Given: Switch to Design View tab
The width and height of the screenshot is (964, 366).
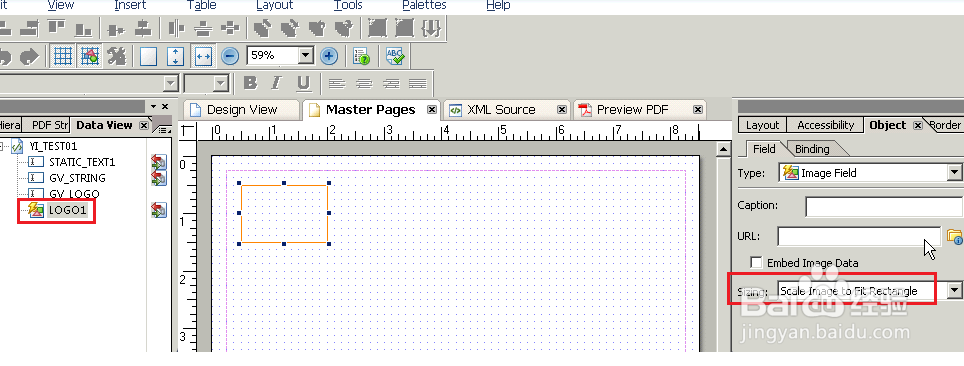Looking at the screenshot, I should (241, 110).
